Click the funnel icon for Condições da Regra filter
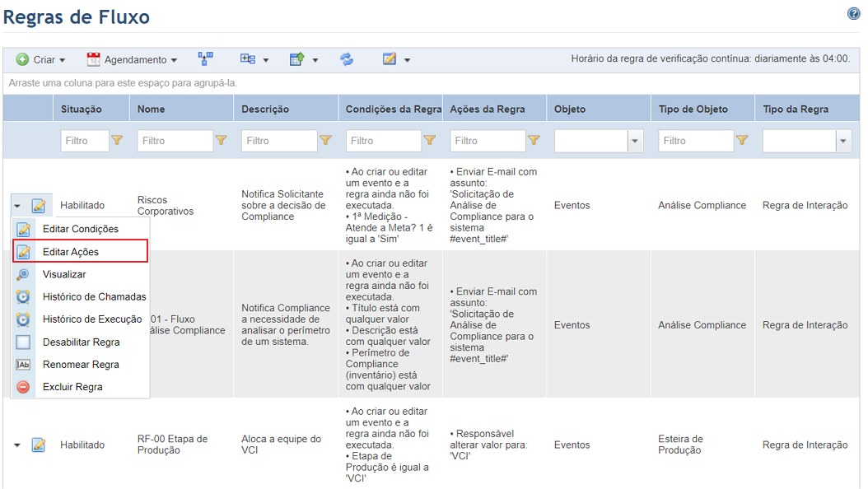868x489 pixels. coord(430,141)
